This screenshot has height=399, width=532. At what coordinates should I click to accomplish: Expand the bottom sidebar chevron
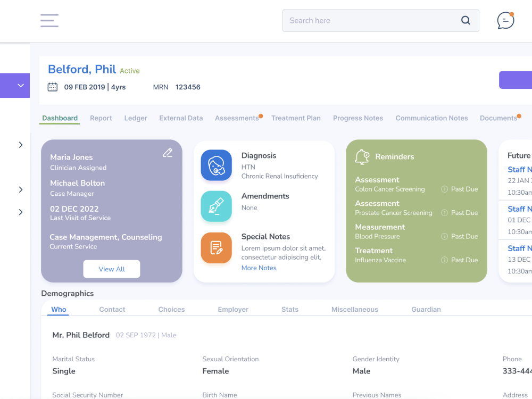click(21, 212)
